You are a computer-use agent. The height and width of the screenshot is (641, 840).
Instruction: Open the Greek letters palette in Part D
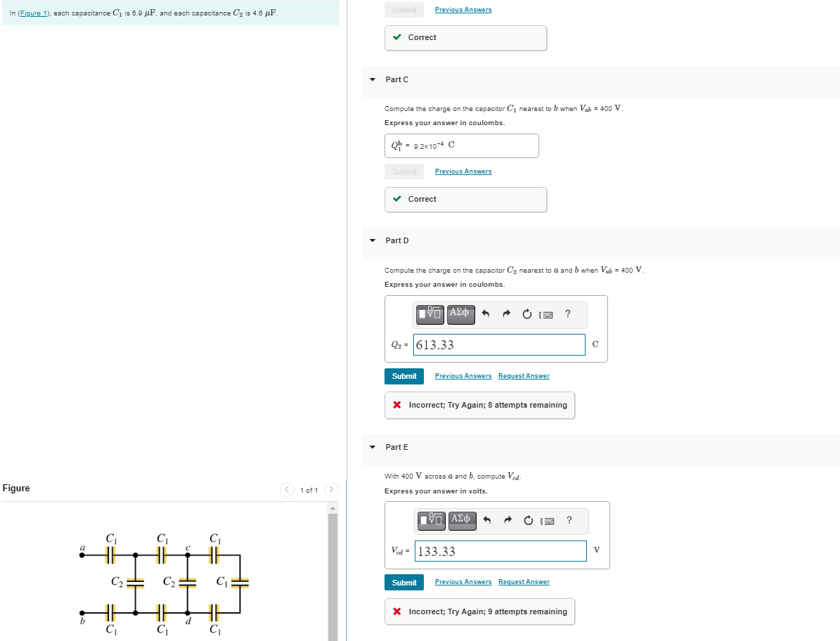point(460,314)
